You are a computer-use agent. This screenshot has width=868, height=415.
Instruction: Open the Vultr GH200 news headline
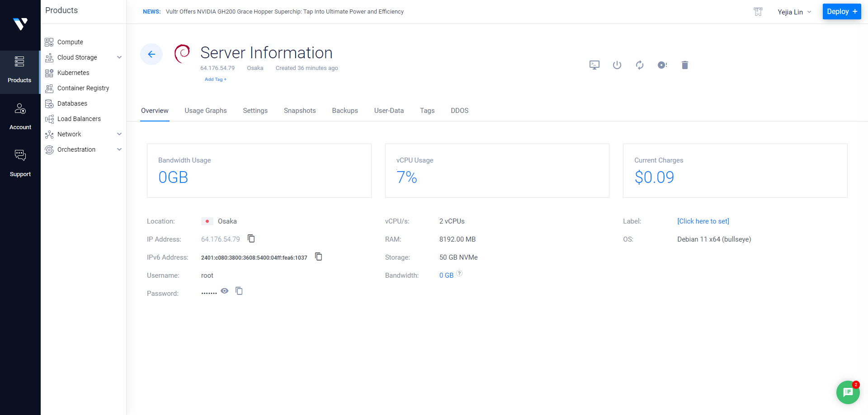point(285,12)
